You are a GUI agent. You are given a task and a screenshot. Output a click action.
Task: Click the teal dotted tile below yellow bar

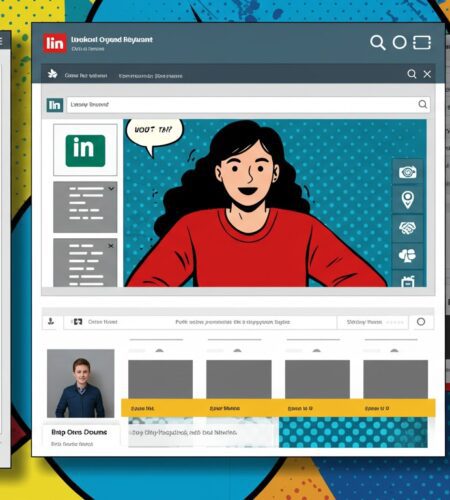pyautogui.click(x=353, y=432)
